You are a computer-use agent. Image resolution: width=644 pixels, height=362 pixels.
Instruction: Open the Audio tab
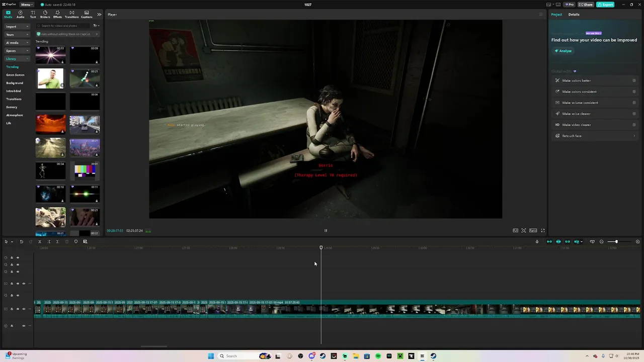(20, 14)
